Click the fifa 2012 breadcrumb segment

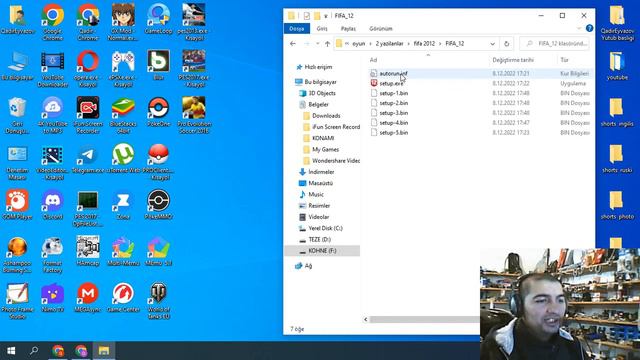pyautogui.click(x=424, y=44)
